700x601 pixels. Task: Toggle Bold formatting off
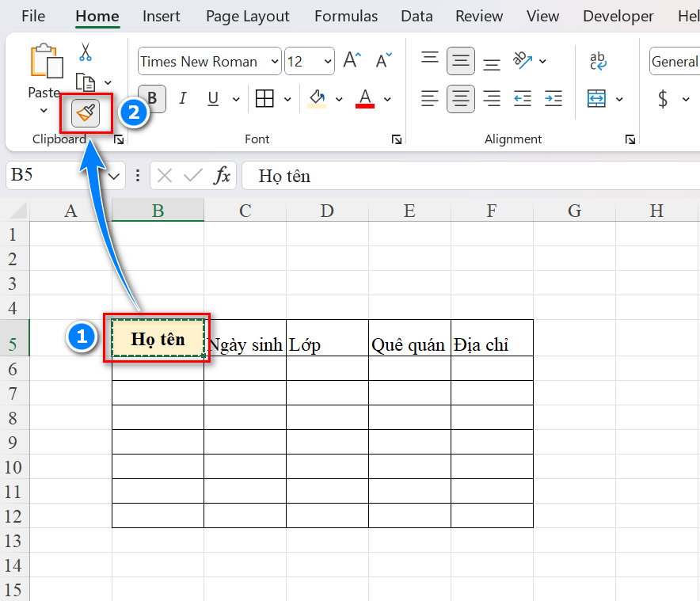(152, 99)
